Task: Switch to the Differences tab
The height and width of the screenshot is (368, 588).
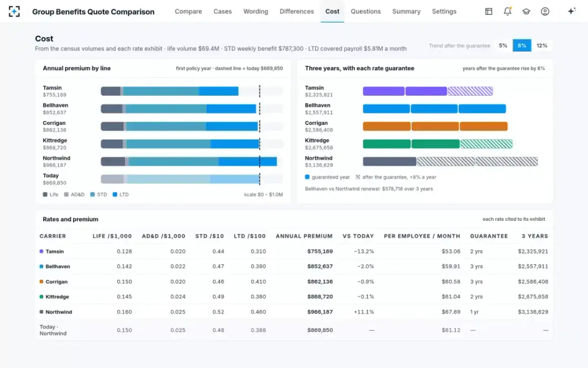Action: click(297, 11)
